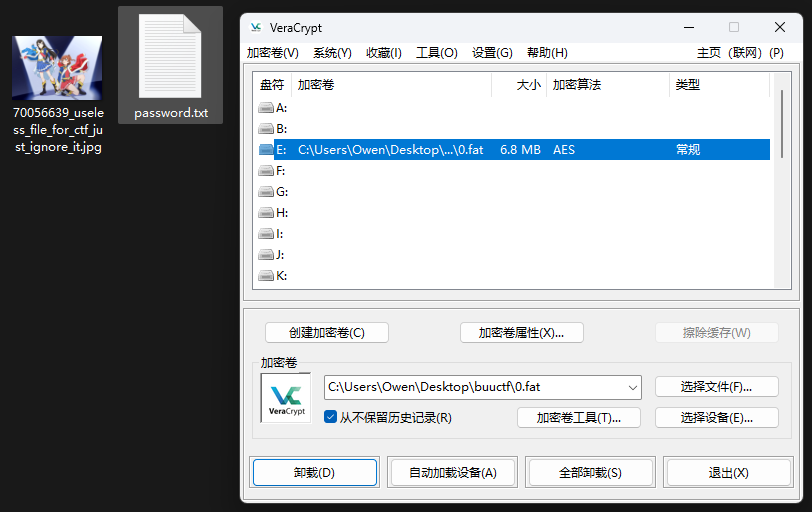Click the 大小 column header
Image resolution: width=812 pixels, height=512 pixels.
click(519, 85)
